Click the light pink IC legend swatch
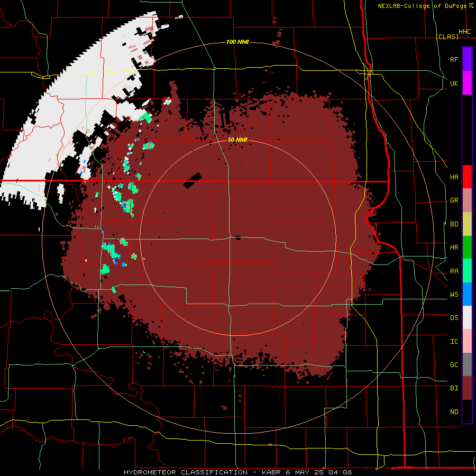Viewport: 476px width, 476px height. point(467,341)
